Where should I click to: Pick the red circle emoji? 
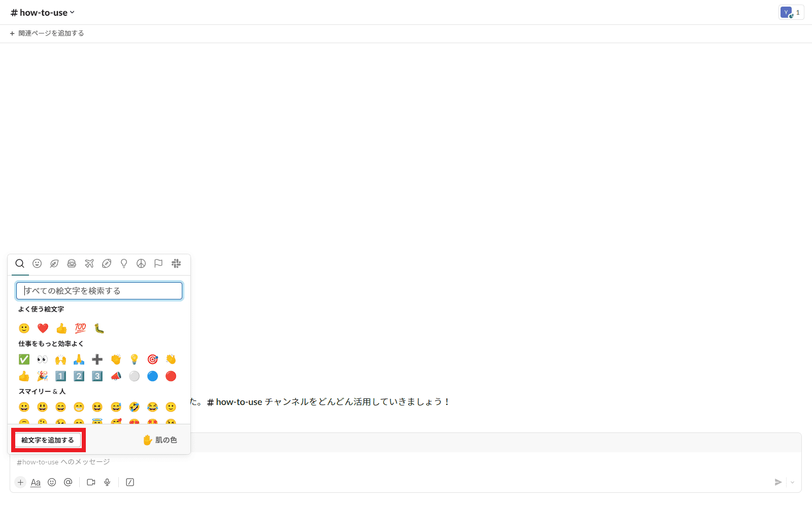171,376
